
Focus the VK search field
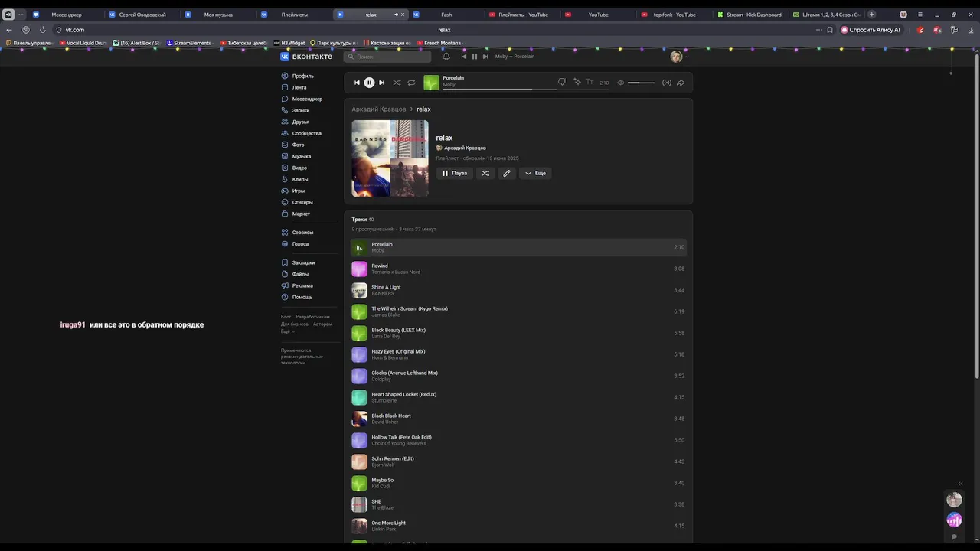(x=388, y=57)
